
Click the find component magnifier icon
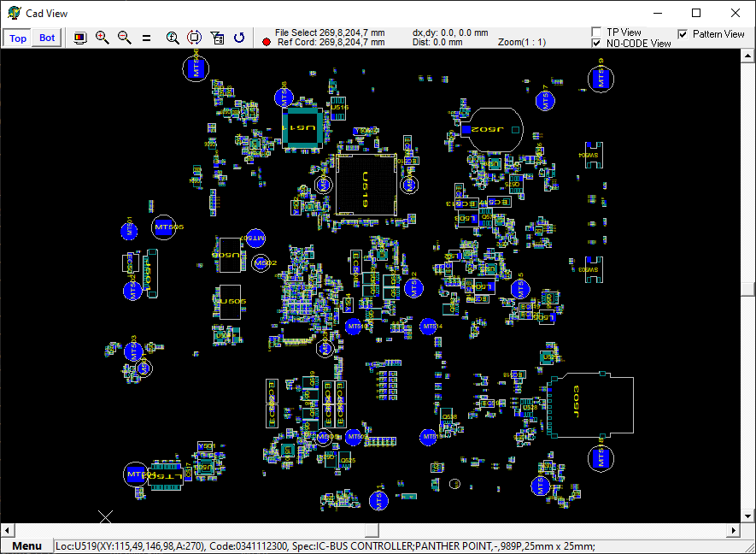(x=173, y=38)
